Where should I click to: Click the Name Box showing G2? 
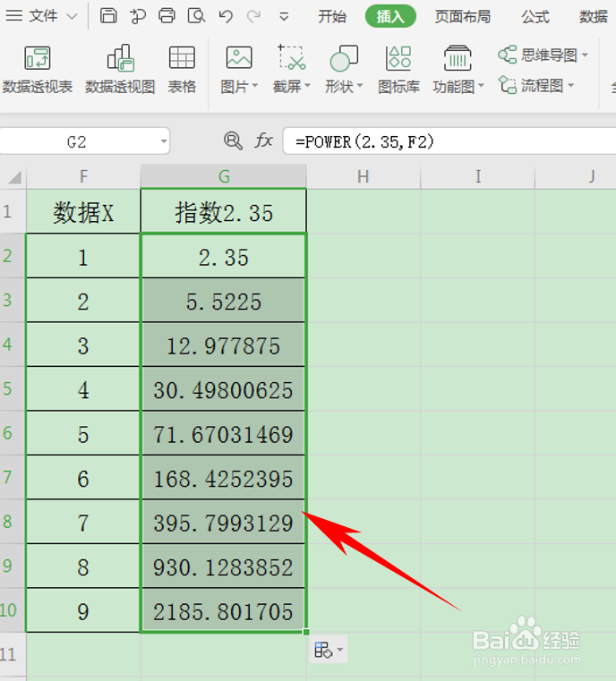77,141
